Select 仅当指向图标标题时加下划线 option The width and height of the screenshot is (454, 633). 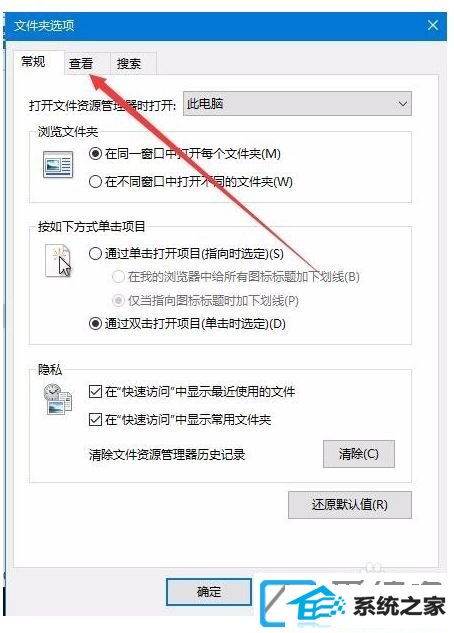[118, 300]
